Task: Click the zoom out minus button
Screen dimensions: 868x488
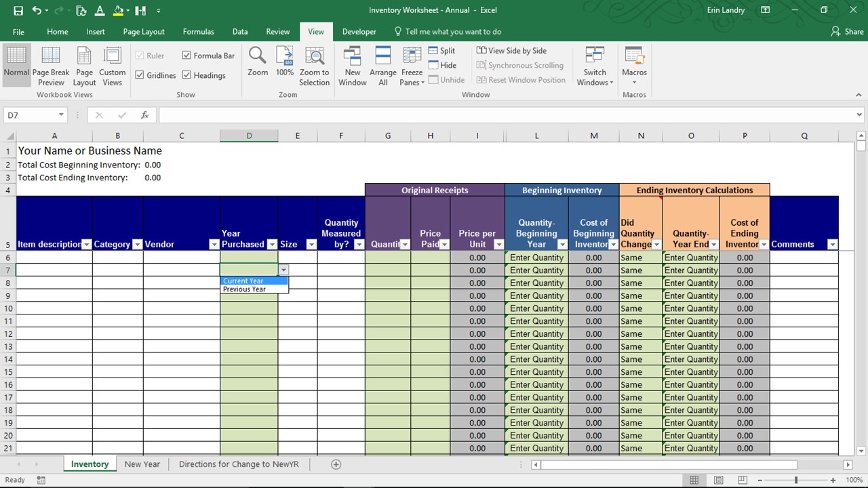Action: pyautogui.click(x=762, y=480)
